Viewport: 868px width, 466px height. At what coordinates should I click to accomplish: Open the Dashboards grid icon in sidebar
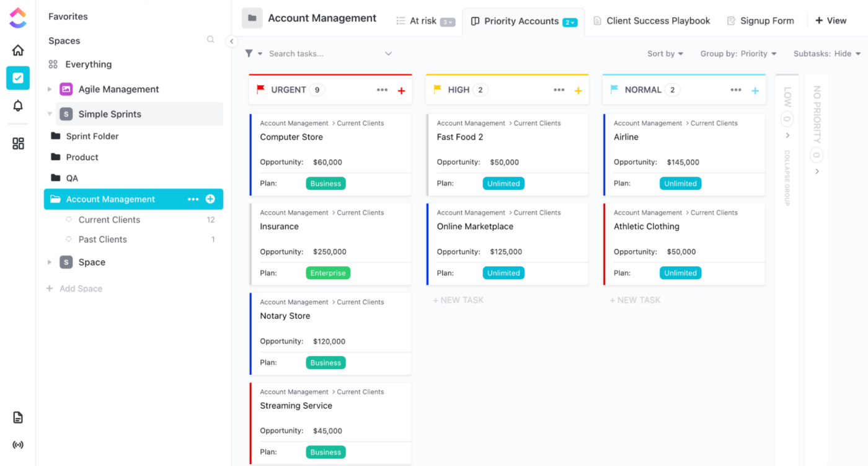tap(17, 143)
